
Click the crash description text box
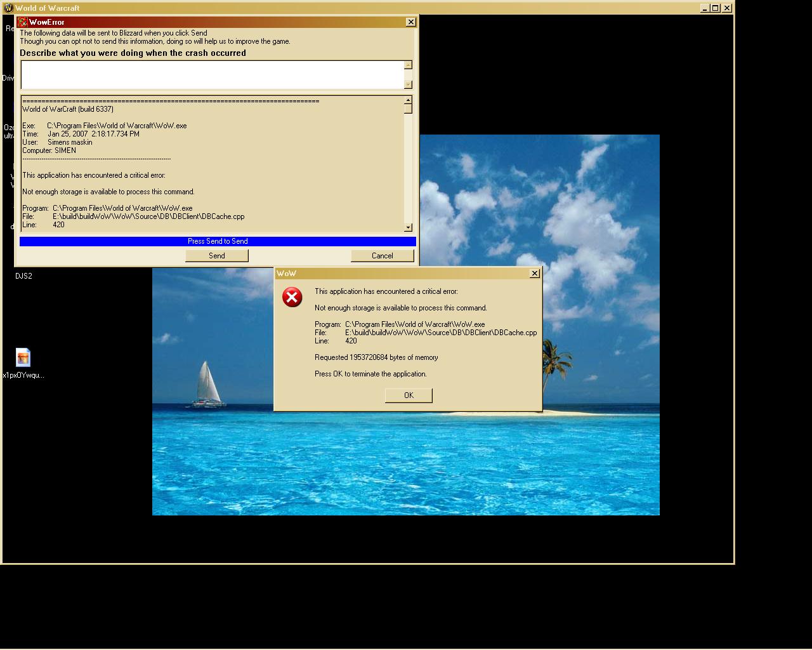tap(213, 75)
